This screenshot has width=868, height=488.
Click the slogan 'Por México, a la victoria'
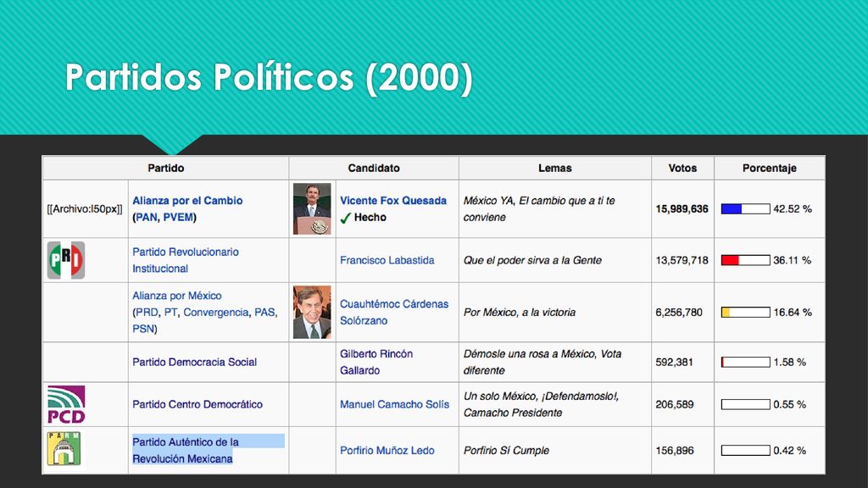(520, 312)
